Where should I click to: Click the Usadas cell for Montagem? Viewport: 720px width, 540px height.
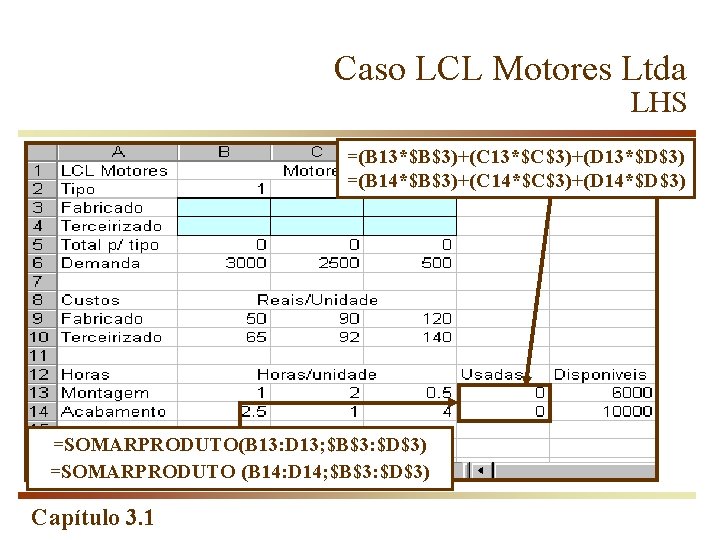pyautogui.click(x=504, y=393)
